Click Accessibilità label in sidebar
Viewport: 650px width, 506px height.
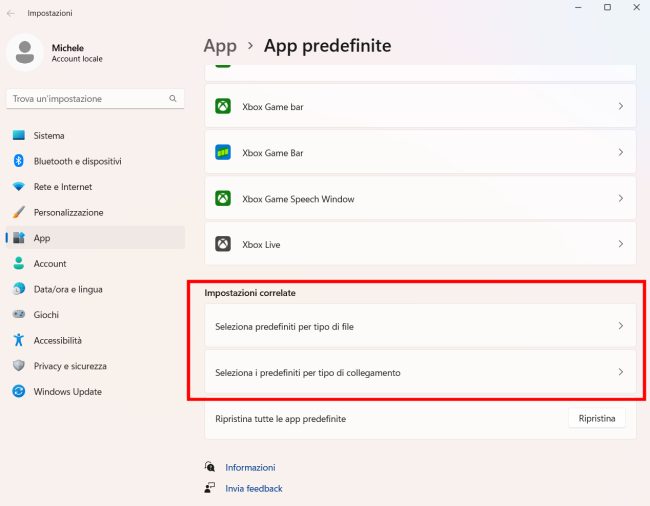click(x=58, y=341)
